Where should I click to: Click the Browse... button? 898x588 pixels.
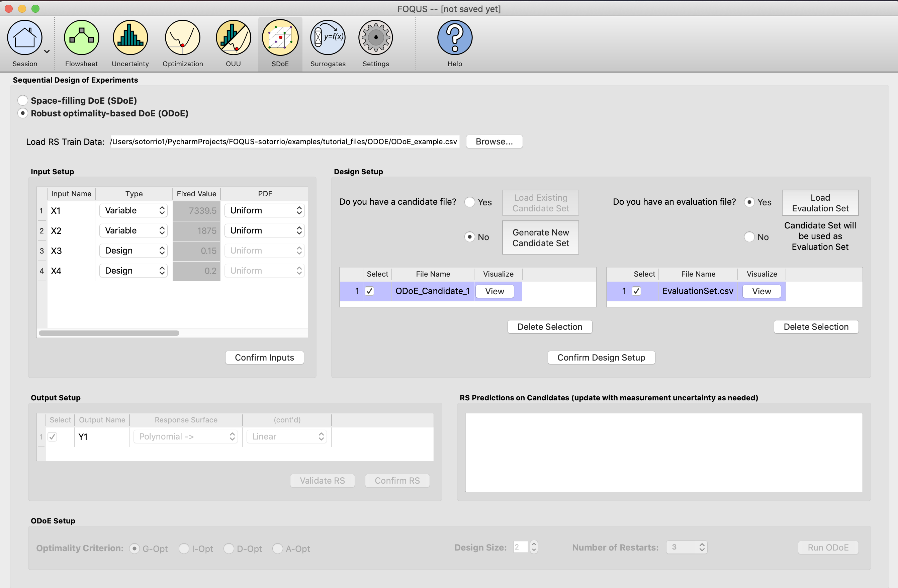494,141
